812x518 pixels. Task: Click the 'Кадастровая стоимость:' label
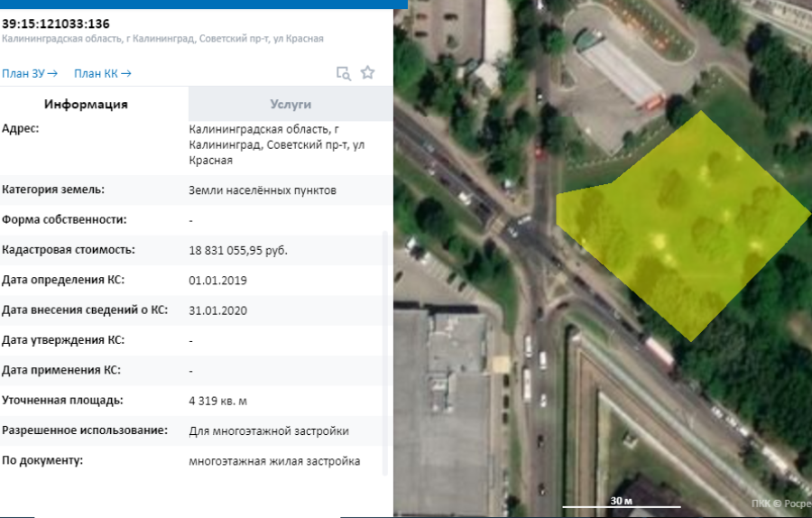pos(69,250)
